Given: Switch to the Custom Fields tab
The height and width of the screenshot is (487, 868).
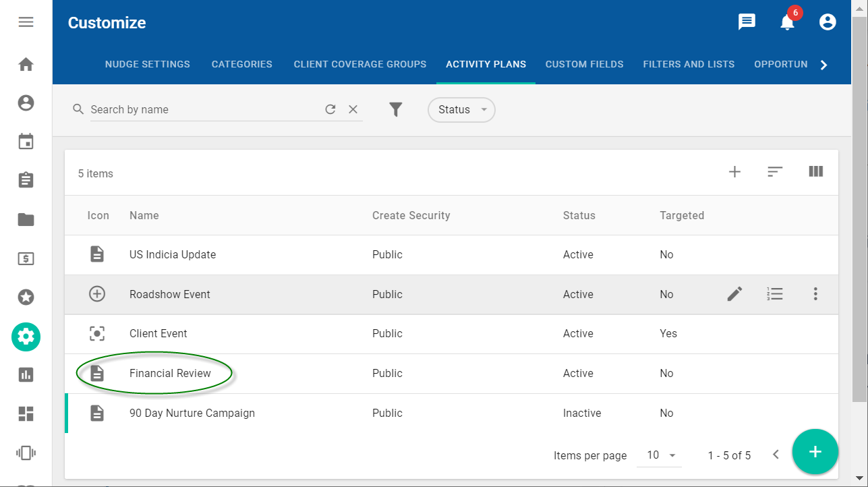Looking at the screenshot, I should coord(584,64).
